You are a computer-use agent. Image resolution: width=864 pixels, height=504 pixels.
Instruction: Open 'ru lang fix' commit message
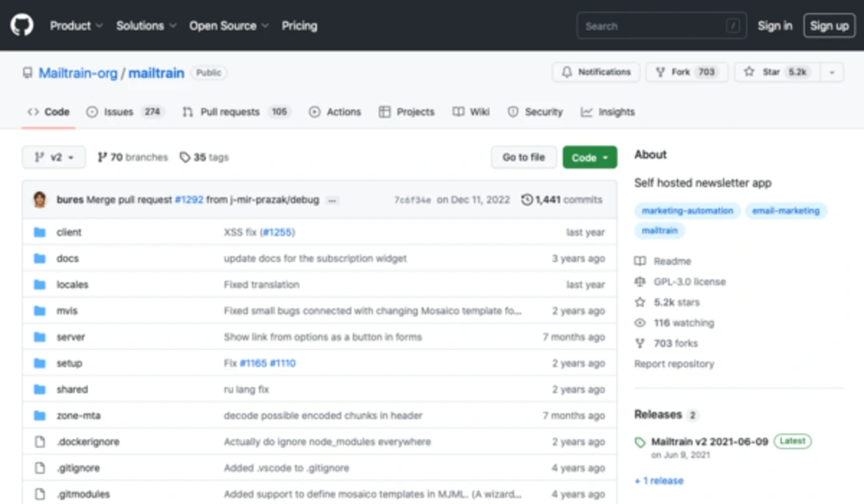[246, 390]
